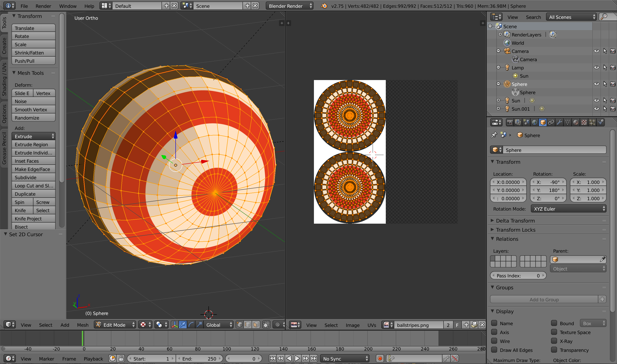This screenshot has height=364, width=617.
Task: Open the Material properties tab
Action: point(576,122)
